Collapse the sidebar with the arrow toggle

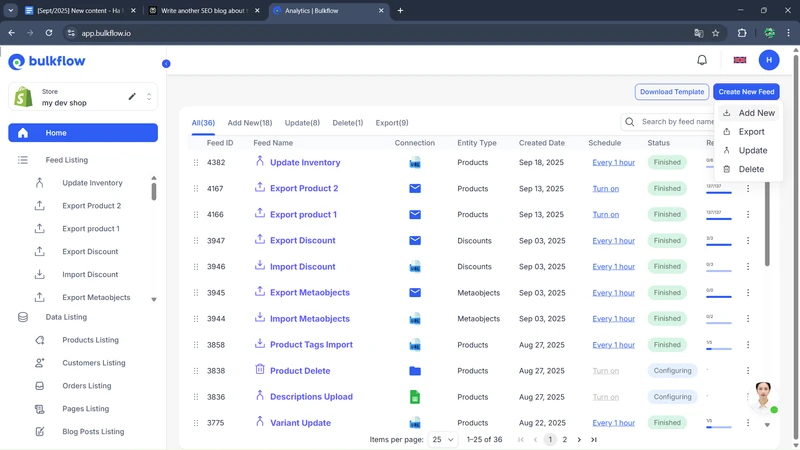click(x=166, y=64)
